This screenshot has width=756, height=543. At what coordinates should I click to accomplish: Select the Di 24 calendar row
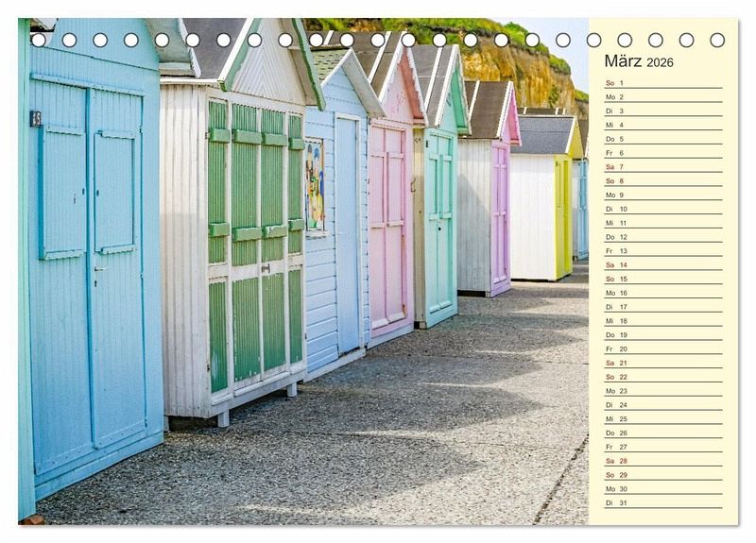(663, 404)
